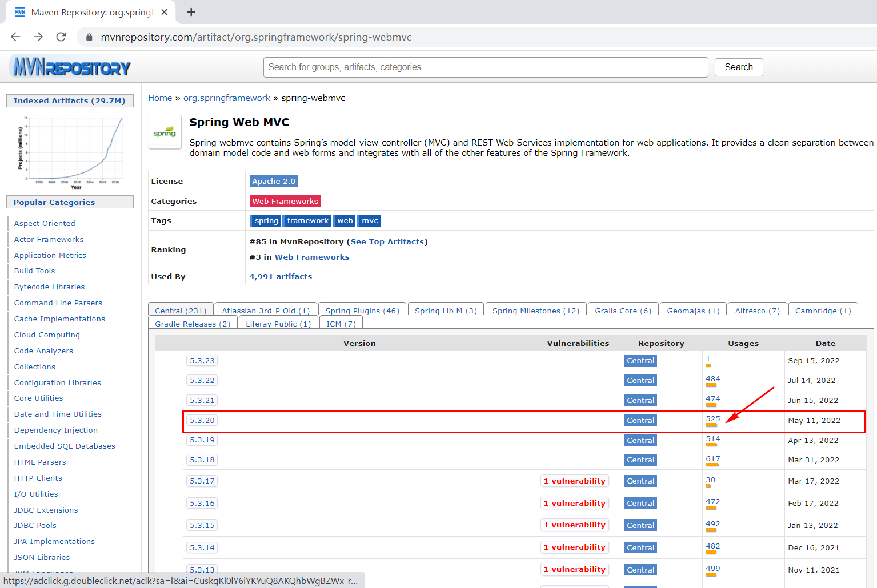This screenshot has height=588, width=877.
Task: Go forward using the browser forward arrow
Action: point(38,37)
